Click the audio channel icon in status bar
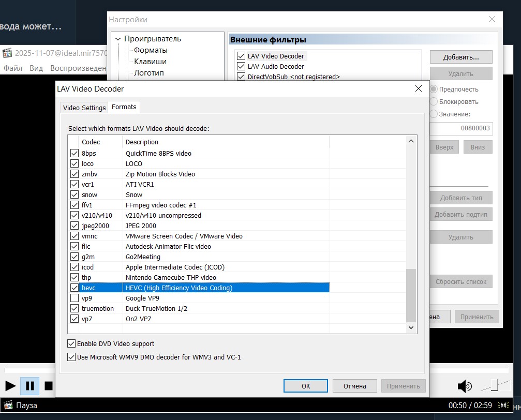 pos(503,406)
